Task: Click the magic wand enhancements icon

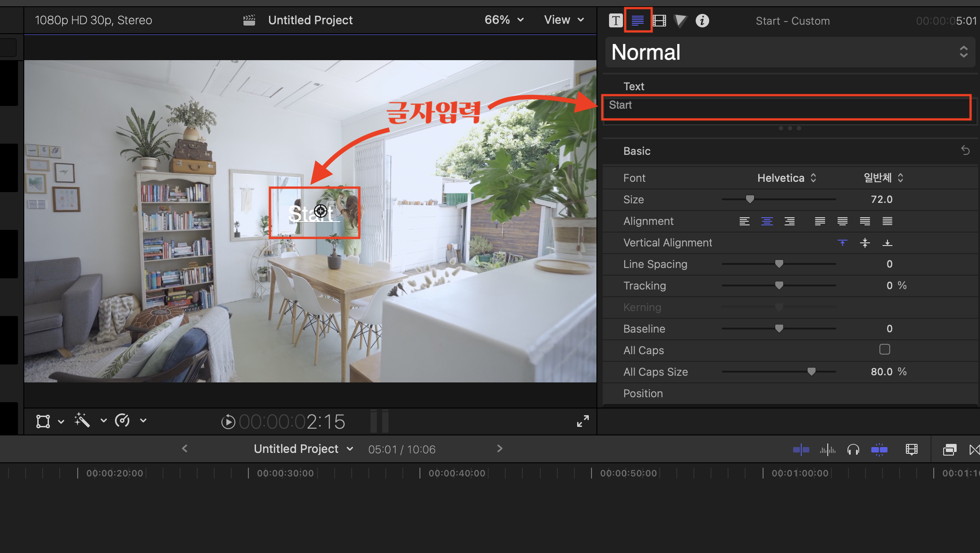Action: pyautogui.click(x=82, y=421)
